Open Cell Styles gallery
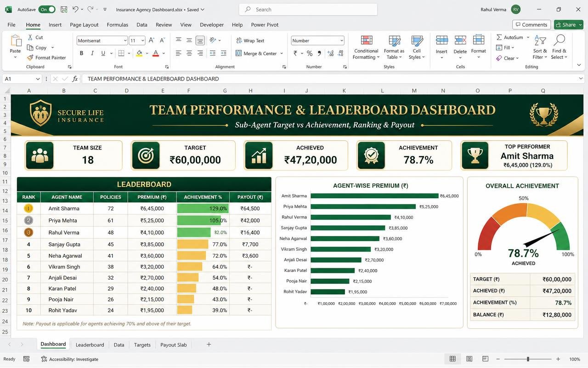The height and width of the screenshot is (368, 588). (x=417, y=47)
